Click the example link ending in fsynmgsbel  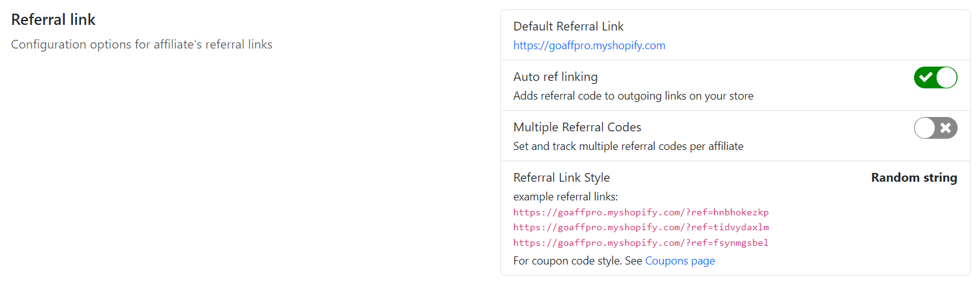(x=641, y=243)
